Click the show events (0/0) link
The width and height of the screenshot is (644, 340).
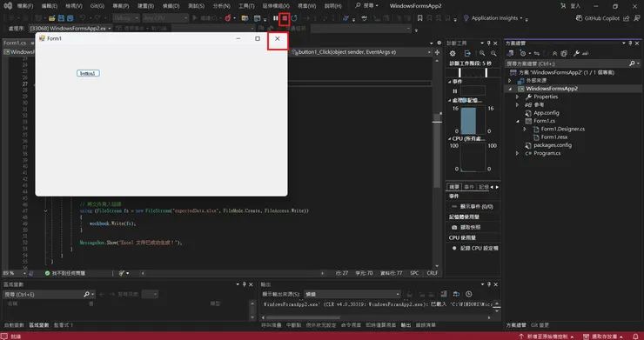(x=476, y=207)
